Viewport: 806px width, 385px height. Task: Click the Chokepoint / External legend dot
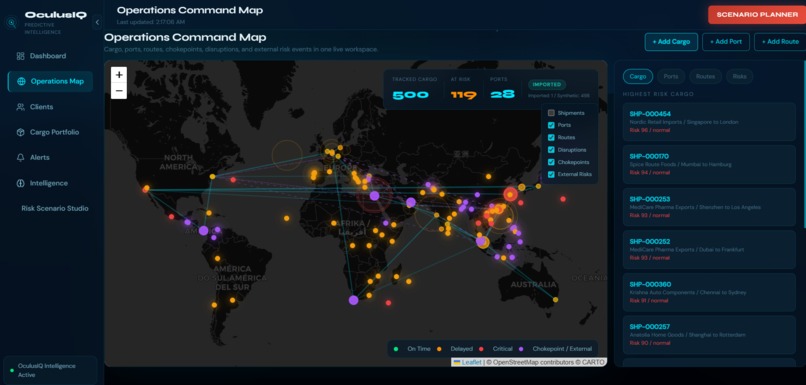pos(522,349)
